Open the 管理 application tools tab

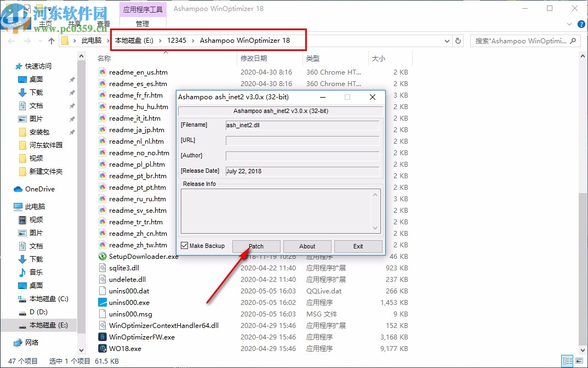point(142,24)
